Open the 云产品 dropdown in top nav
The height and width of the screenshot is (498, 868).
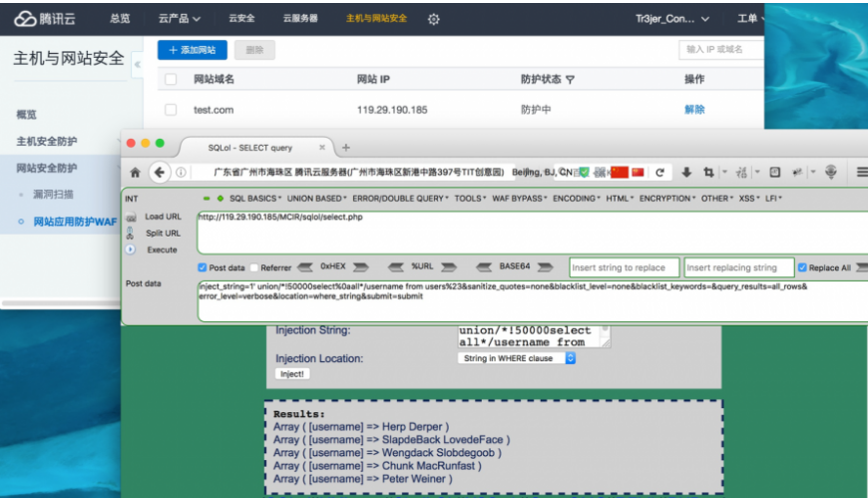pos(180,19)
